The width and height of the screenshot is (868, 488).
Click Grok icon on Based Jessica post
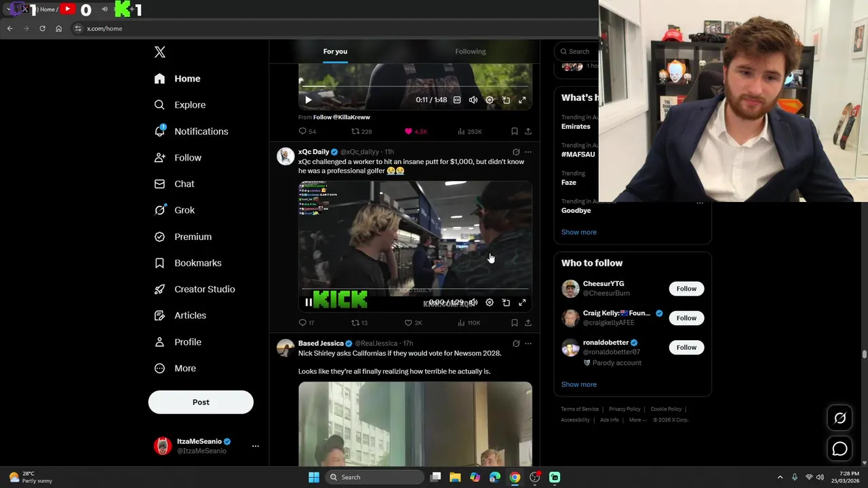coord(516,344)
